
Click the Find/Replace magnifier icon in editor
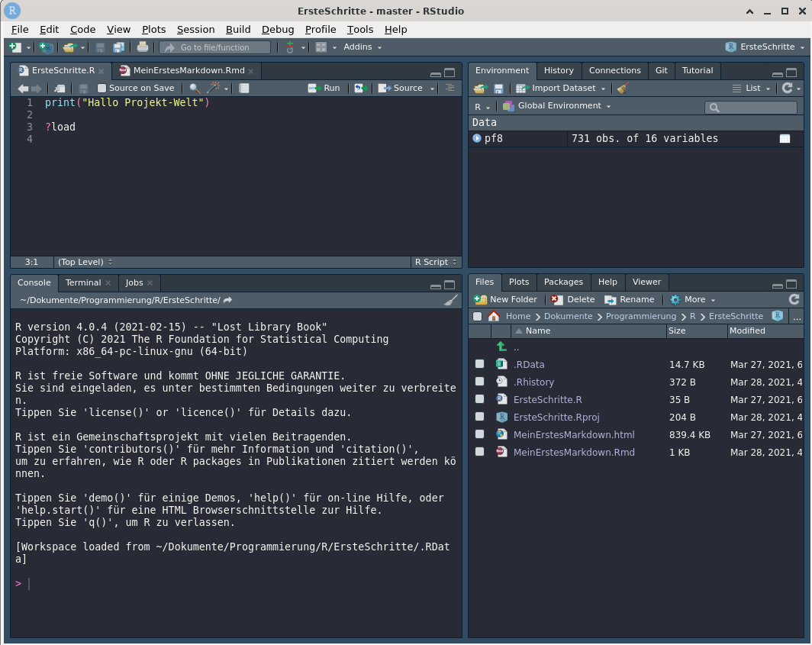194,89
